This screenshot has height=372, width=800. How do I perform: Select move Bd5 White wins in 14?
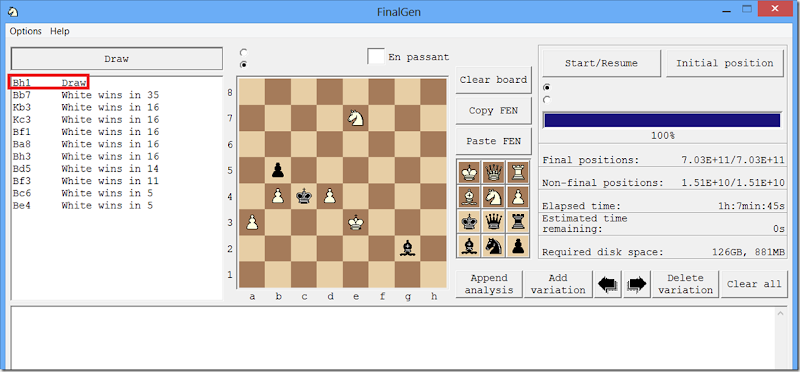point(86,168)
